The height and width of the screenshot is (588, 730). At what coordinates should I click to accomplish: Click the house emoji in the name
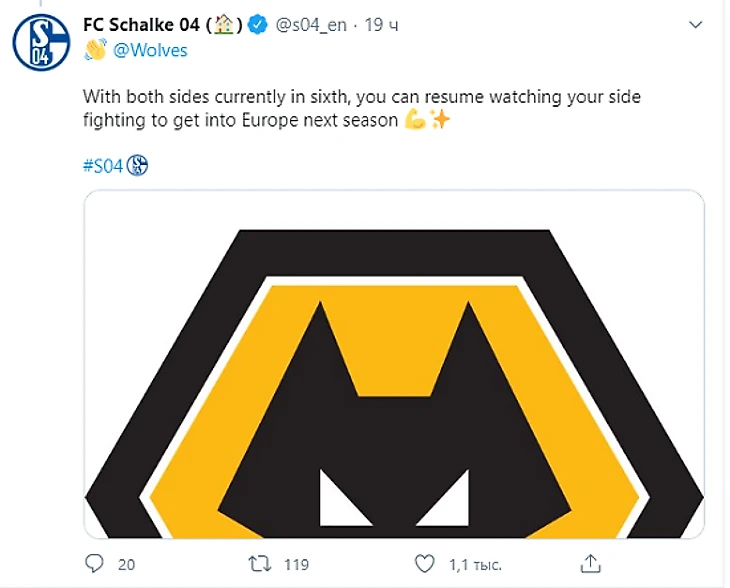coord(224,25)
